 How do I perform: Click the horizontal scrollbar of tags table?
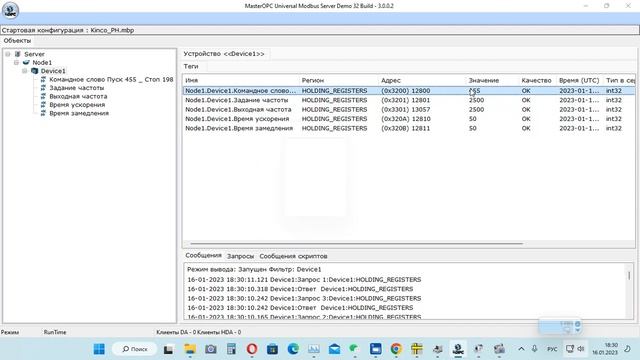[x=357, y=244]
